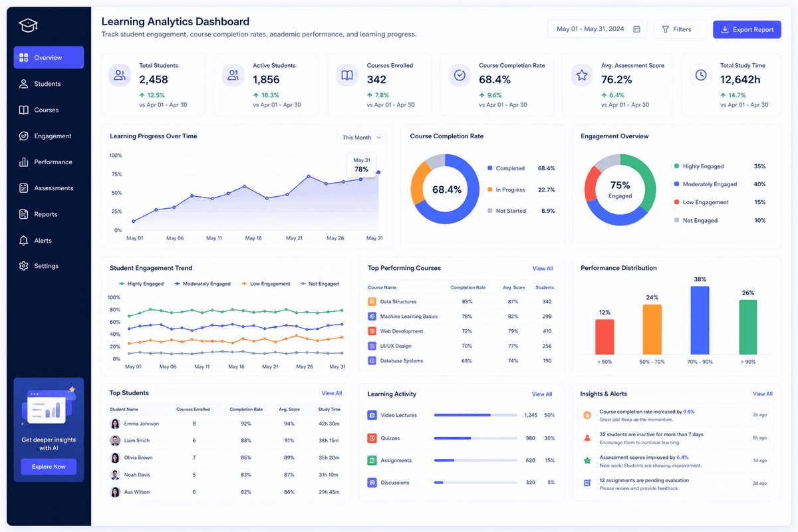
Task: Click Ava Wilson's avatar
Action: click(x=115, y=492)
